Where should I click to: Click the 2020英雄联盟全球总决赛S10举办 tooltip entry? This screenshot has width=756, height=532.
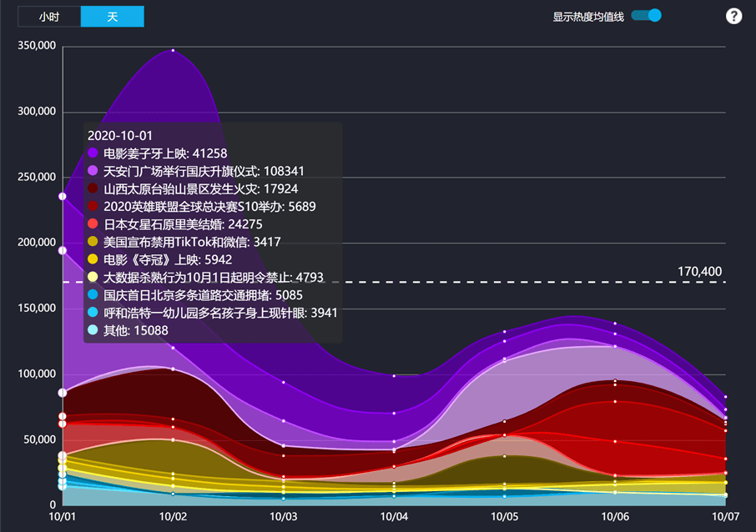[209, 207]
